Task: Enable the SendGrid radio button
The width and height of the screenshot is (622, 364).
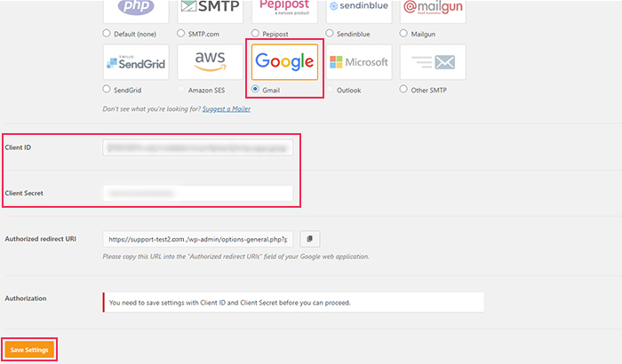Action: point(107,89)
